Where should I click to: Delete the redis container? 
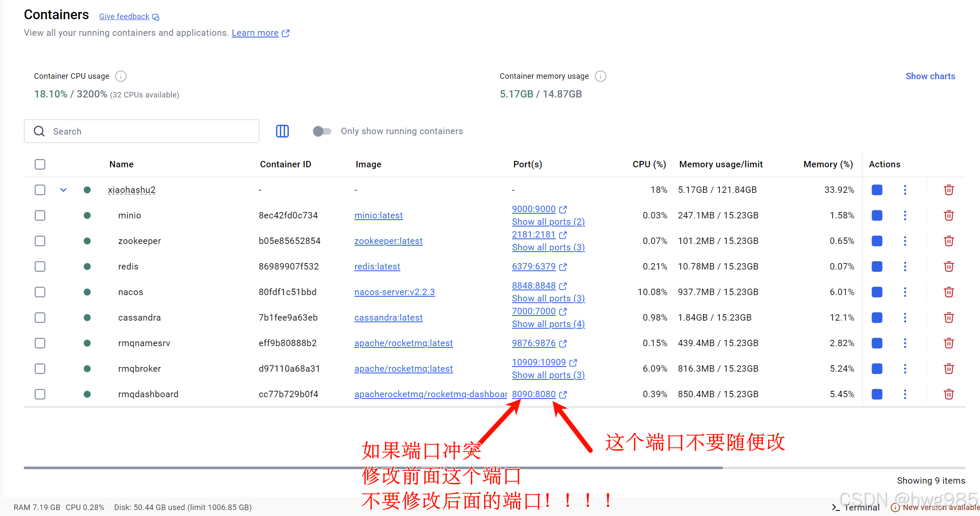click(x=949, y=267)
